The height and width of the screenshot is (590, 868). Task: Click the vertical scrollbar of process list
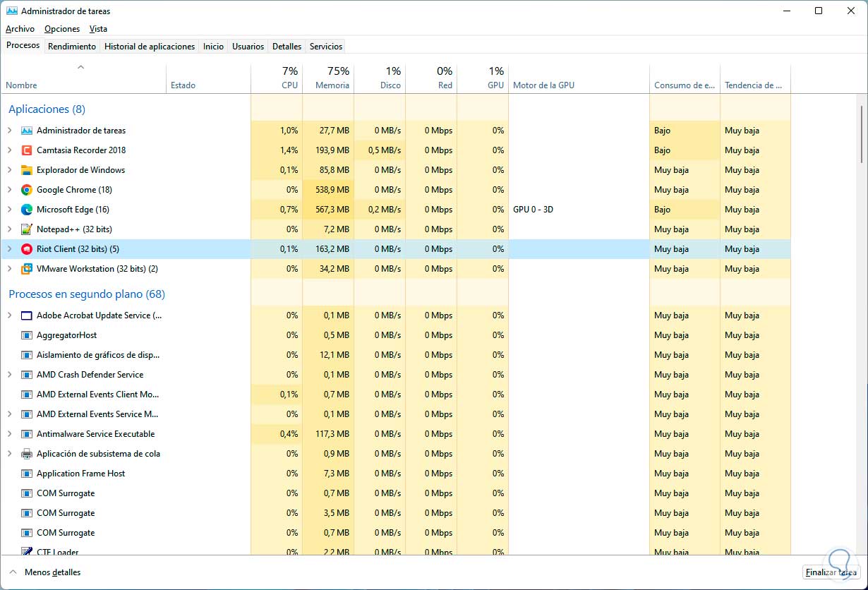[862, 134]
